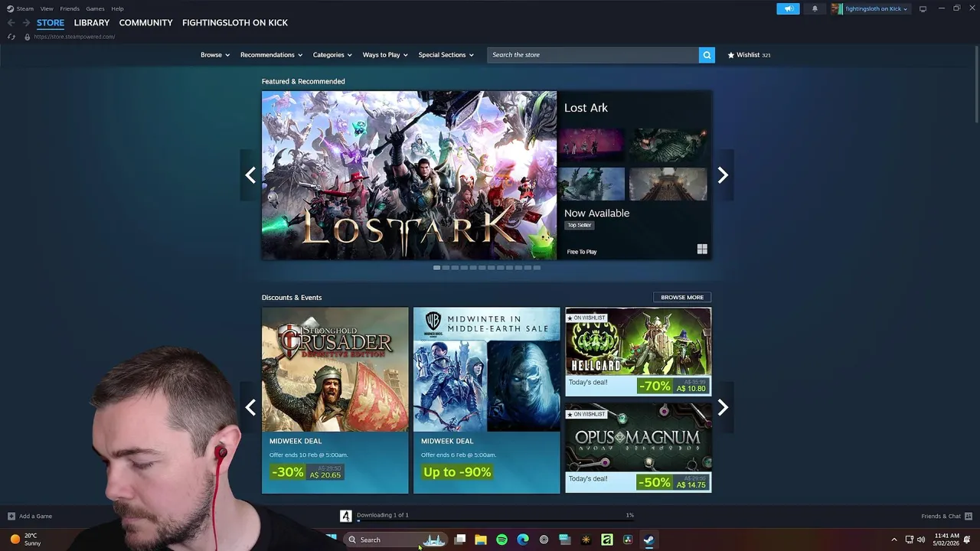Click the Featured & Recommended heading
The image size is (980, 551).
click(x=303, y=81)
